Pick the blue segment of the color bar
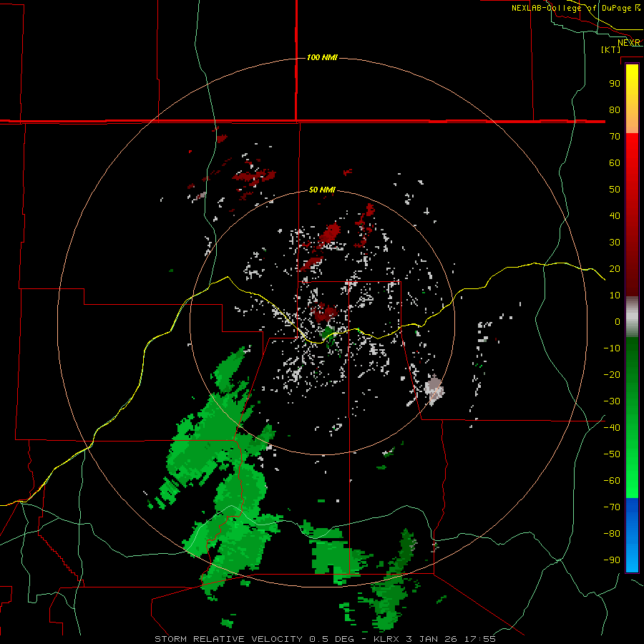644x644 pixels. 632,535
